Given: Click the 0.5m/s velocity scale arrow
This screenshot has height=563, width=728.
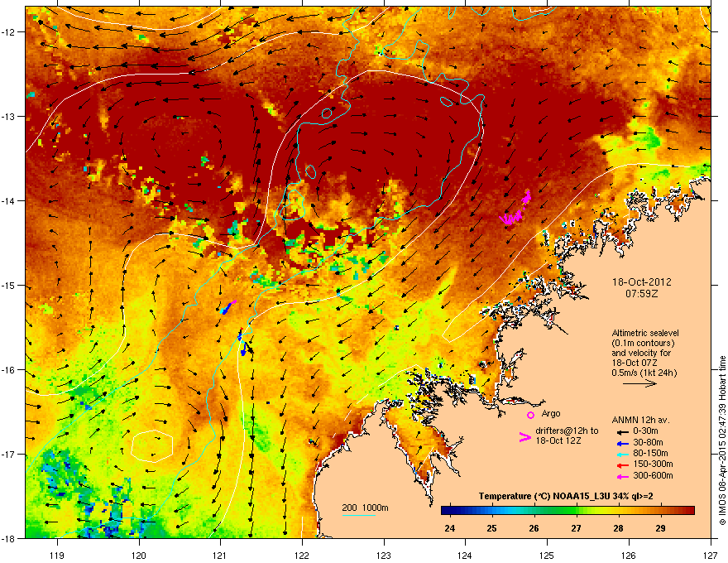Looking at the screenshot, I should [639, 383].
